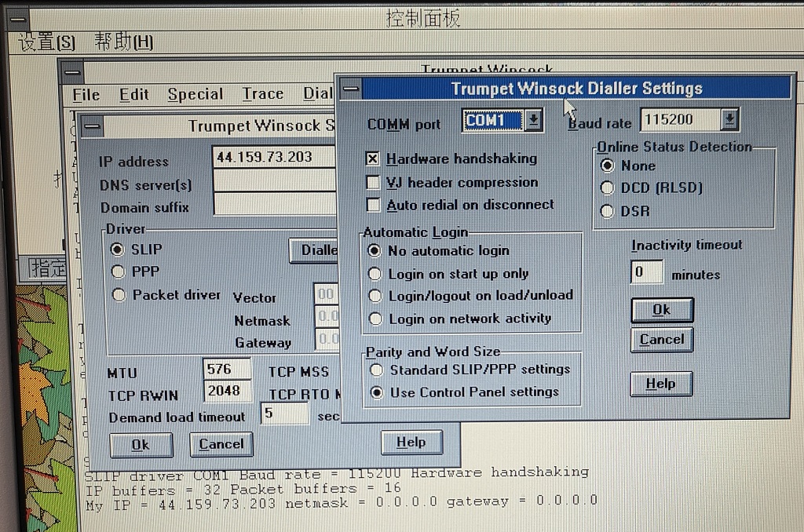Open the Baud rate dropdown arrow
The image size is (804, 532).
coord(729,119)
